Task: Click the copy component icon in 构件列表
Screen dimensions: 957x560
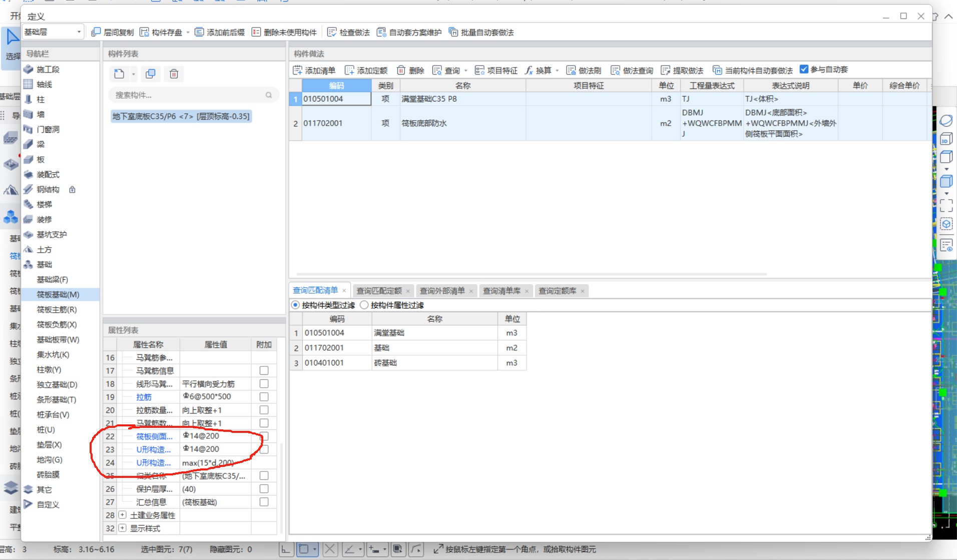Action: (x=150, y=74)
